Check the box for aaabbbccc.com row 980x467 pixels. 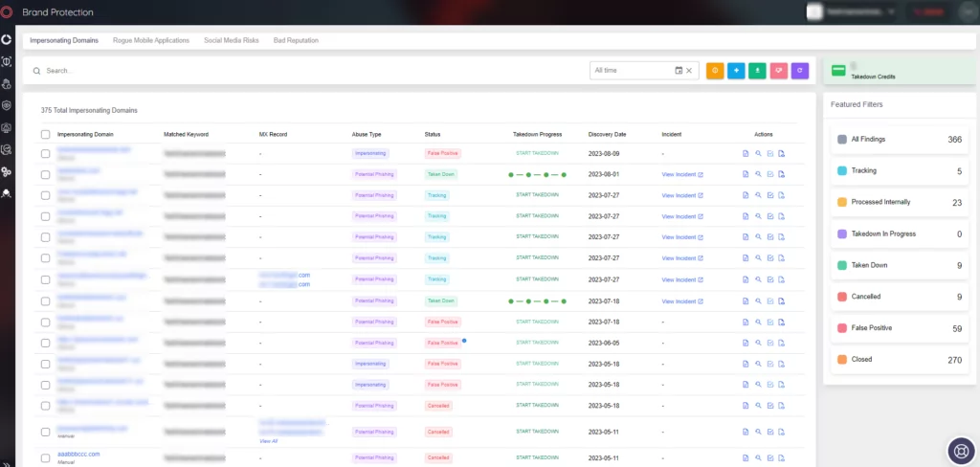pyautogui.click(x=46, y=457)
